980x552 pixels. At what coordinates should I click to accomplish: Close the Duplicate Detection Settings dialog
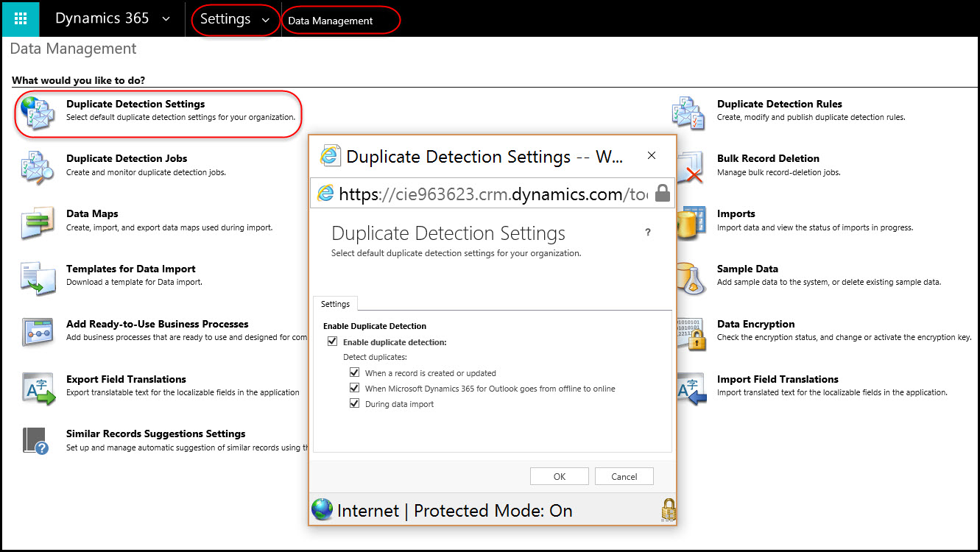(x=651, y=156)
